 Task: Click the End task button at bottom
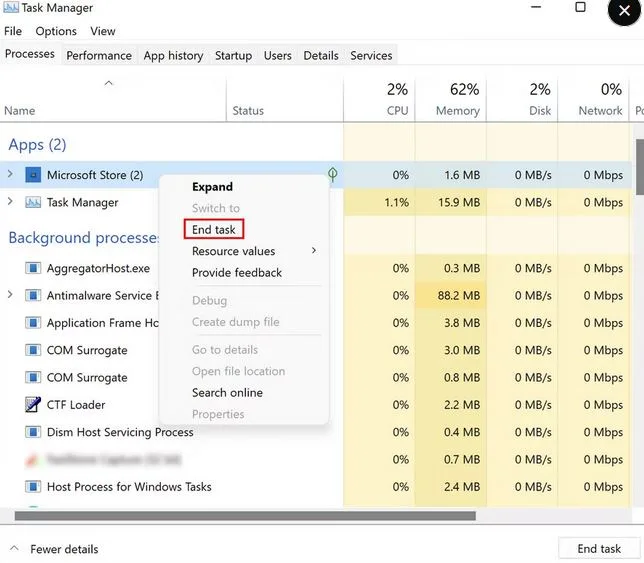[x=599, y=549]
